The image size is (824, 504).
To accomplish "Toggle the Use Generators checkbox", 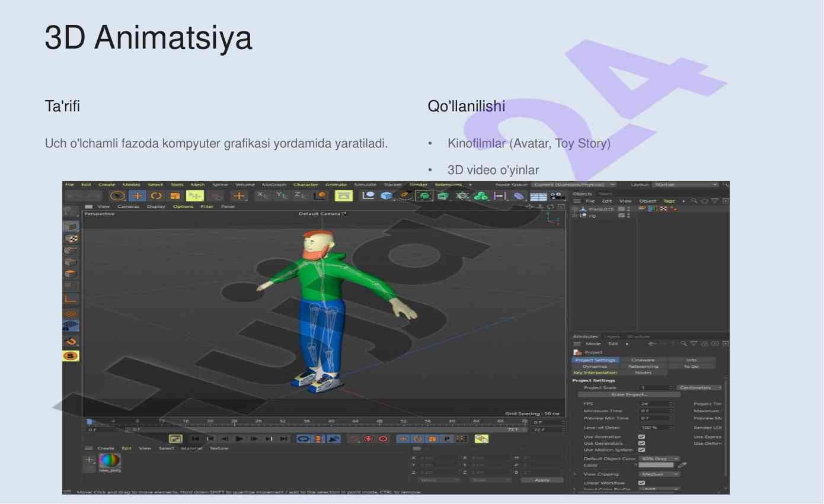I will pyautogui.click(x=641, y=443).
